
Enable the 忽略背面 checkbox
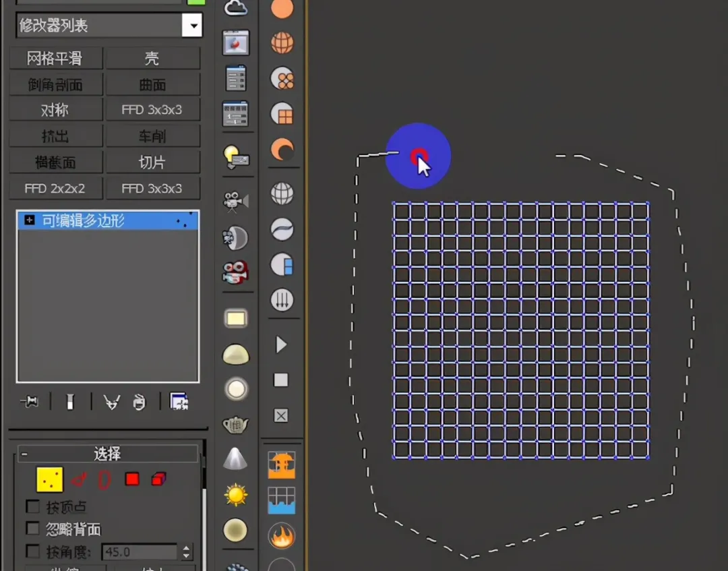pos(32,529)
